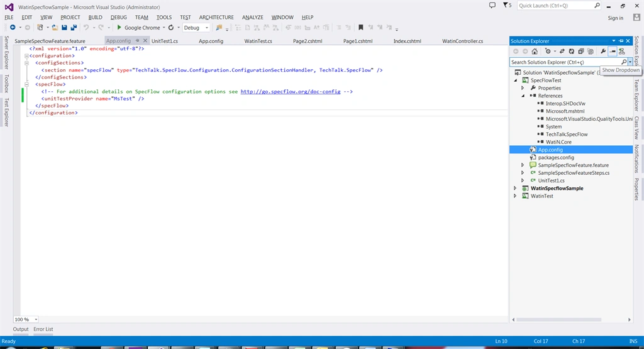Click the Save All toolbar icon

tap(74, 28)
